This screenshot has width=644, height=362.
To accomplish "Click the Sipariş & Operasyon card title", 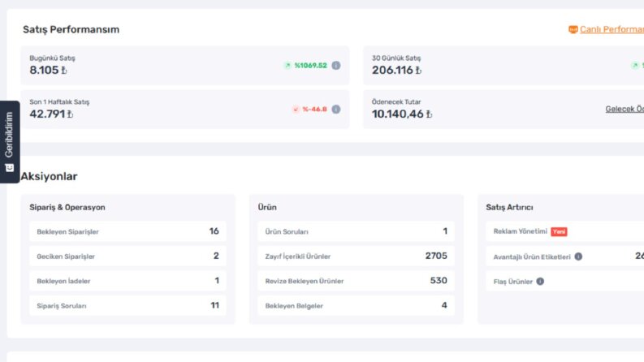I will coord(67,207).
